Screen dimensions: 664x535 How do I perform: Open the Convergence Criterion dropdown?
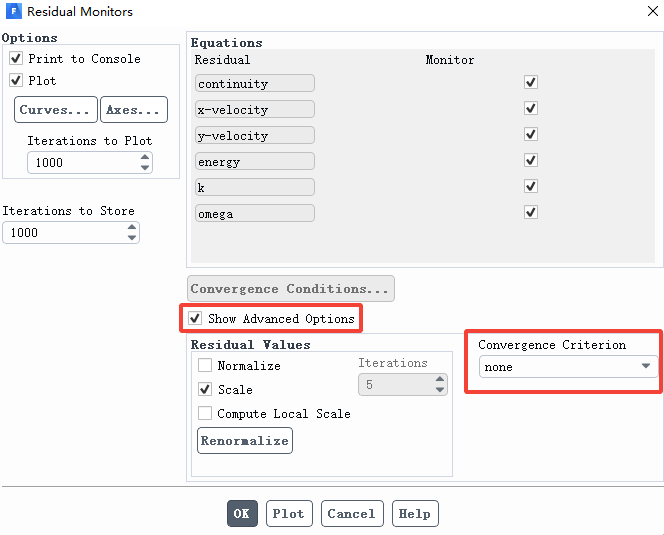point(568,366)
